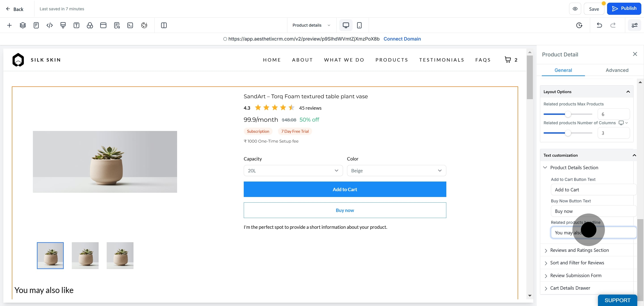The height and width of the screenshot is (306, 644).
Task: Open the HOME menu item
Action: click(x=272, y=60)
